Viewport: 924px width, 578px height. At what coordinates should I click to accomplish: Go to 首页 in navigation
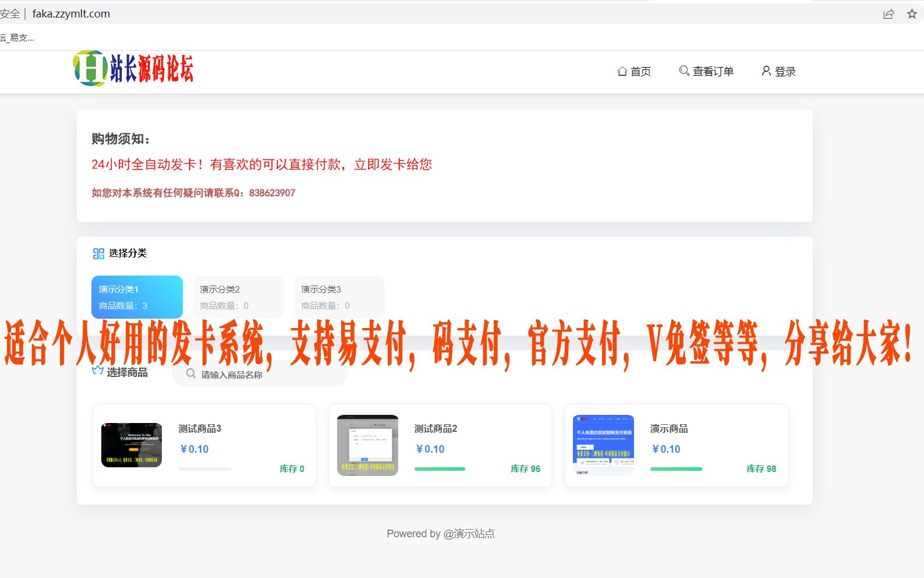tap(640, 71)
